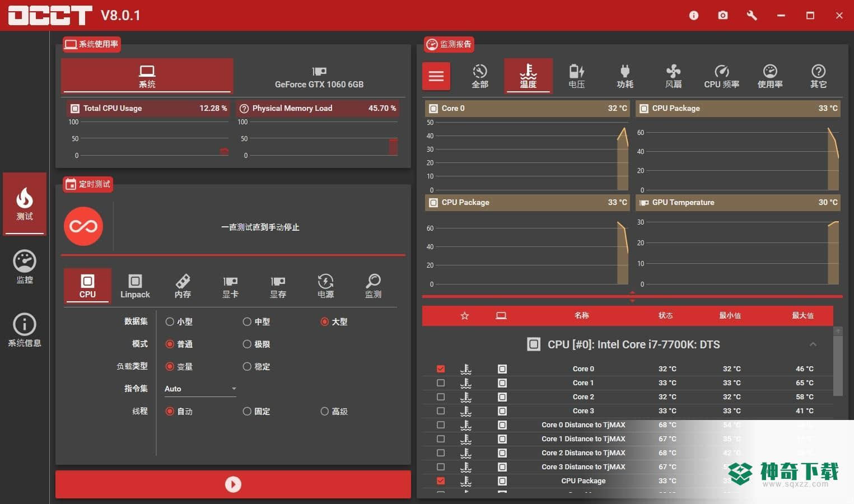Select 中型 data set
This screenshot has width=854, height=504.
click(x=256, y=321)
